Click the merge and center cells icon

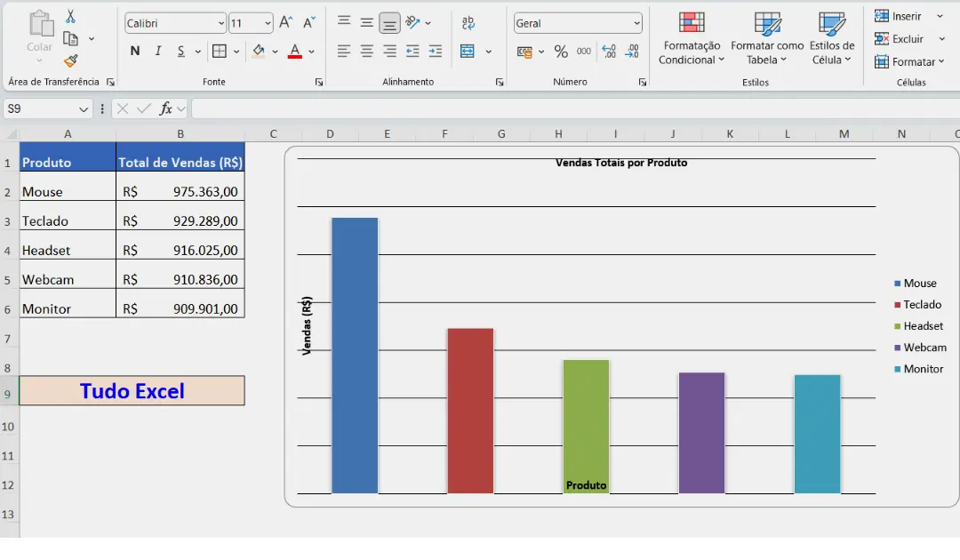tap(469, 51)
